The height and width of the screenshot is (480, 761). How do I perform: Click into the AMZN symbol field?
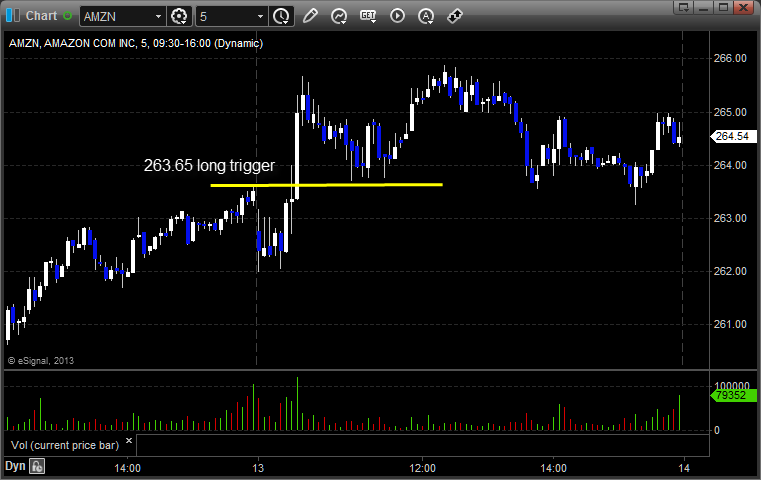pyautogui.click(x=116, y=17)
